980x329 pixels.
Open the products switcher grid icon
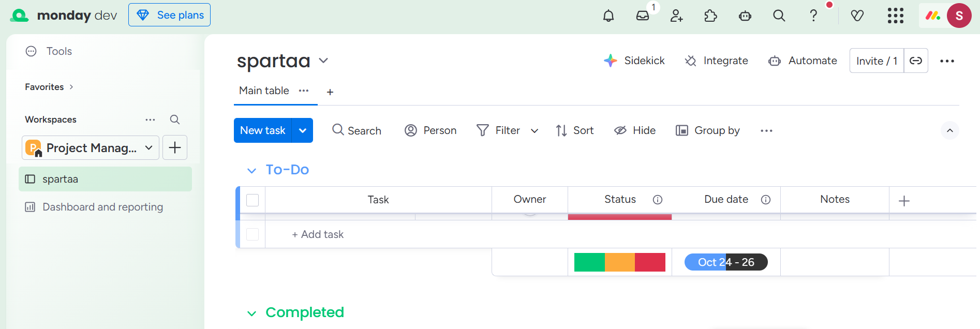click(895, 16)
